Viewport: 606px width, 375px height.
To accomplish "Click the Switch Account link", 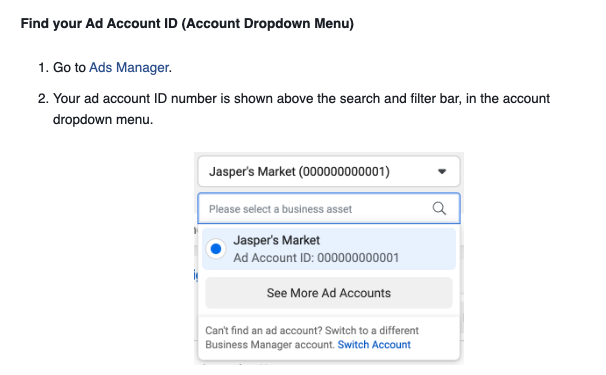I will click(x=374, y=344).
